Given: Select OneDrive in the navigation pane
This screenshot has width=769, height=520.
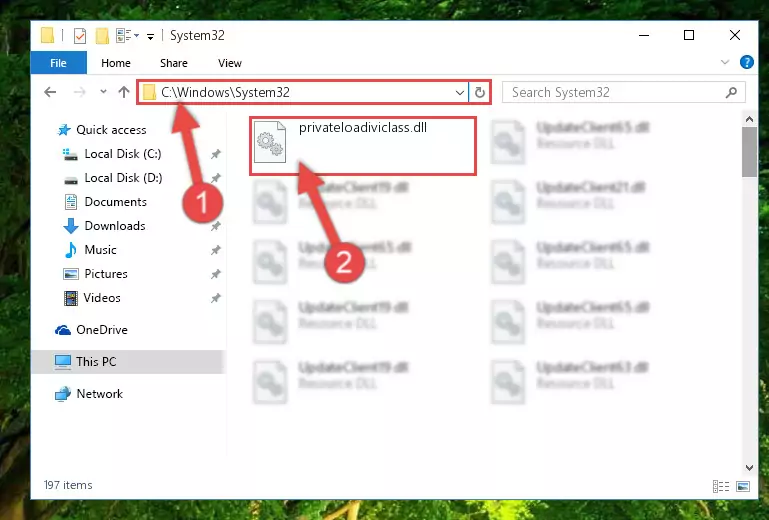Looking at the screenshot, I should 102,330.
